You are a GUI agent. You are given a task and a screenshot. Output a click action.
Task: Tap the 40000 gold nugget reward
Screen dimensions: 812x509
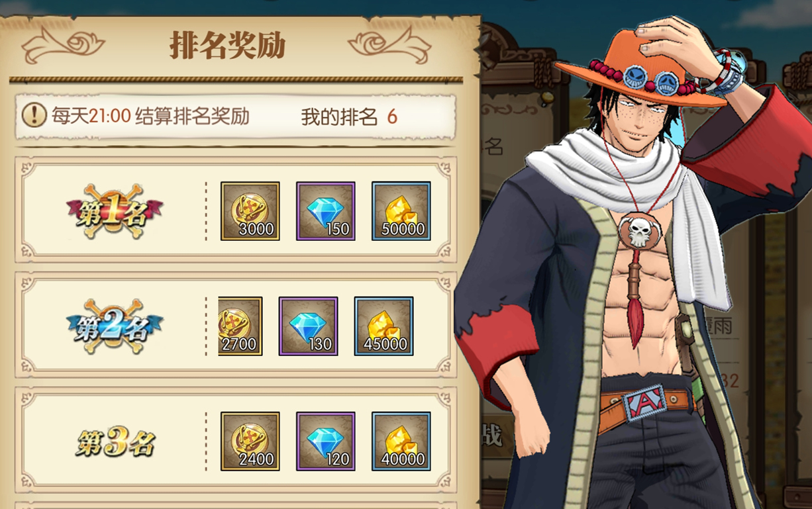click(401, 441)
